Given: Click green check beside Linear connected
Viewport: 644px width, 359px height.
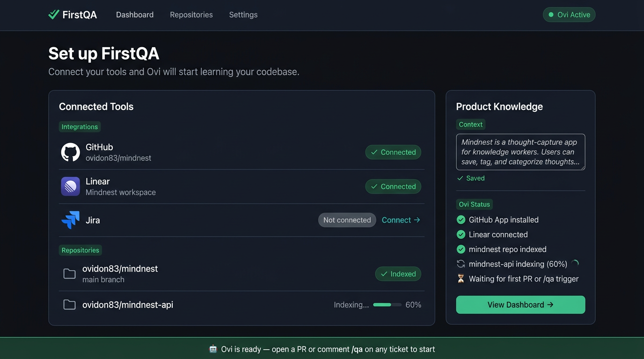Looking at the screenshot, I should coord(461,235).
